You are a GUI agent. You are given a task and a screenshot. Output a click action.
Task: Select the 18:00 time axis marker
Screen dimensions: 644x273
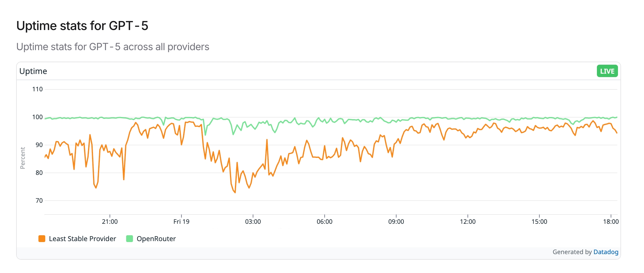(x=611, y=222)
